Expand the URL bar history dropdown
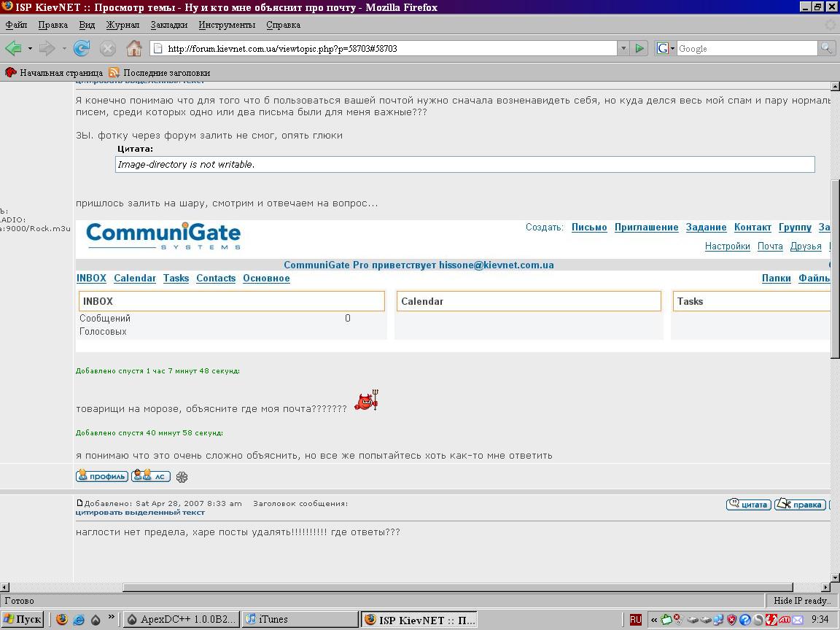Screen dimensions: 840x630 click(623, 48)
